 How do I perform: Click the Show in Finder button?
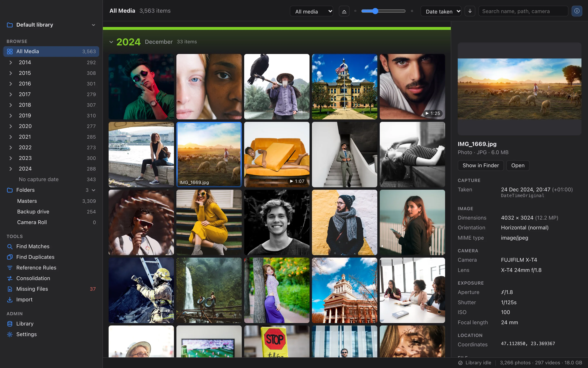[481, 166]
